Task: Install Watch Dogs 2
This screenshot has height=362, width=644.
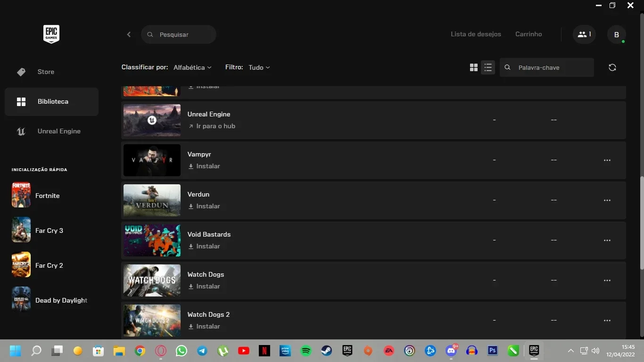Action: click(x=204, y=326)
